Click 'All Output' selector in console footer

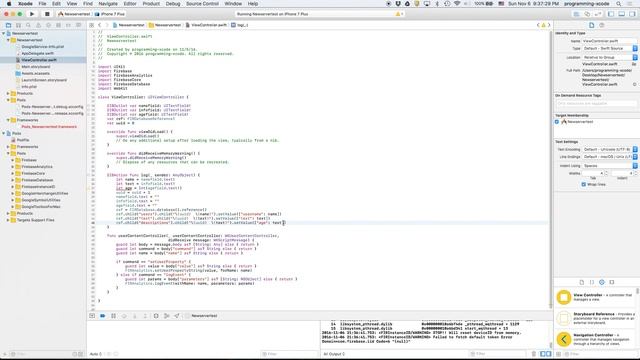point(334,354)
